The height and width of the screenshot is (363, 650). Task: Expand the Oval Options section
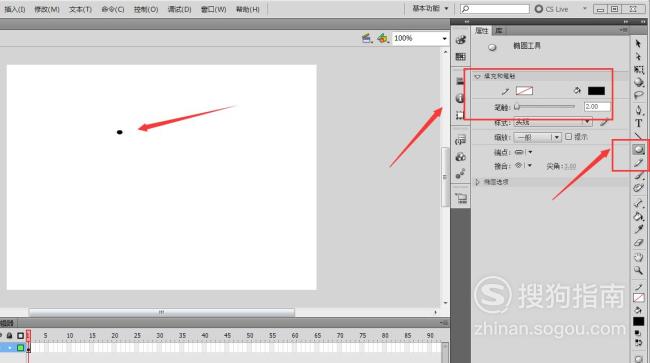tap(477, 182)
